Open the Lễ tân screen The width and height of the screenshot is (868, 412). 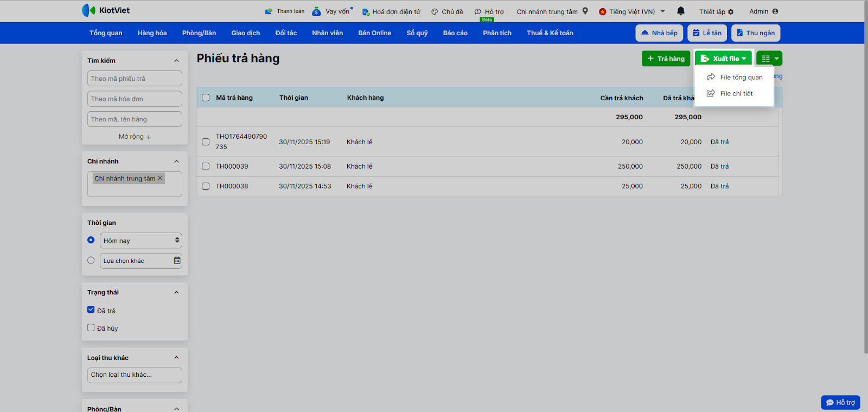point(707,33)
